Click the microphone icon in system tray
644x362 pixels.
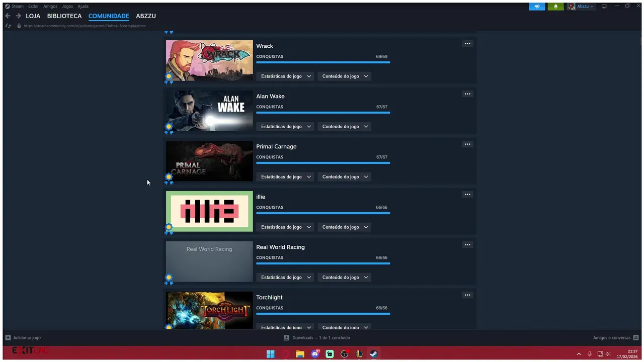click(x=589, y=354)
